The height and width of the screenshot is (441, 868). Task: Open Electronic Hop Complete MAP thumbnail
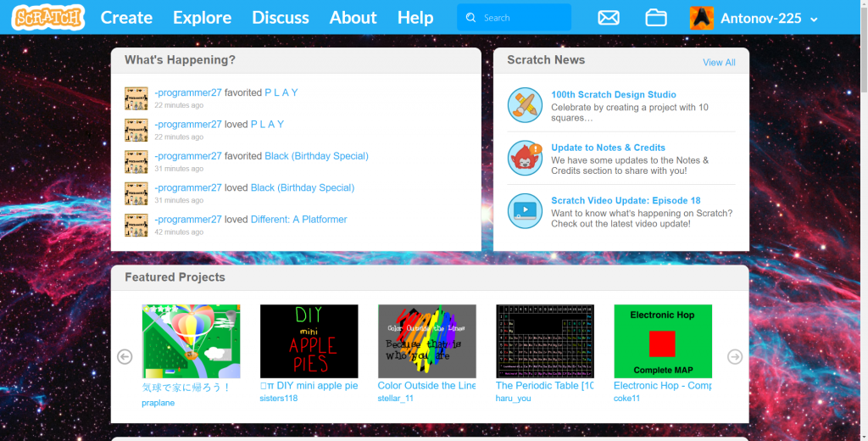pyautogui.click(x=663, y=341)
